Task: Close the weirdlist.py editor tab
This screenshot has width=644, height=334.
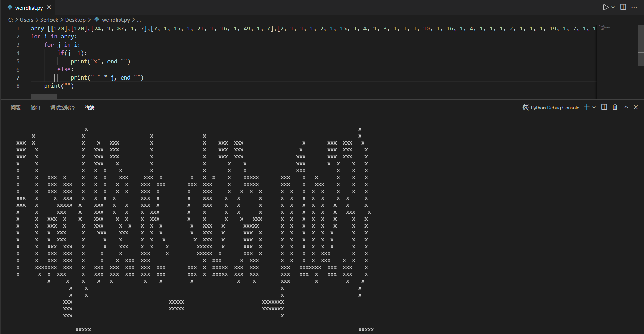Action: tap(49, 7)
